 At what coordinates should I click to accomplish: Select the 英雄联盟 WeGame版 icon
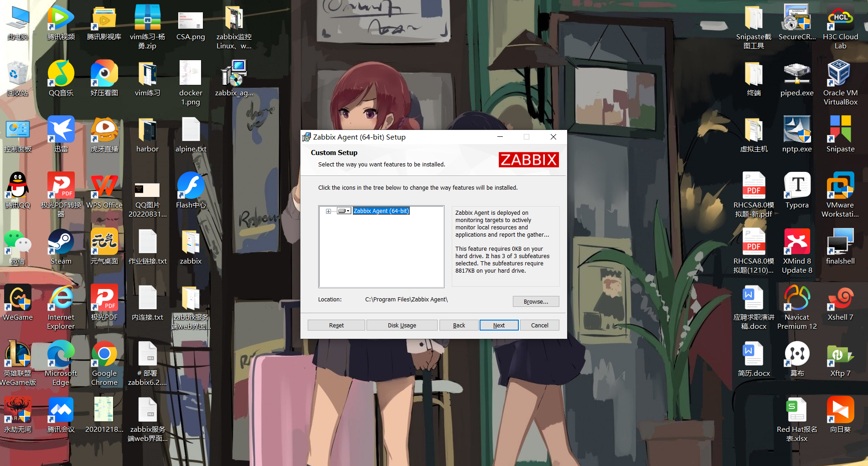(18, 363)
